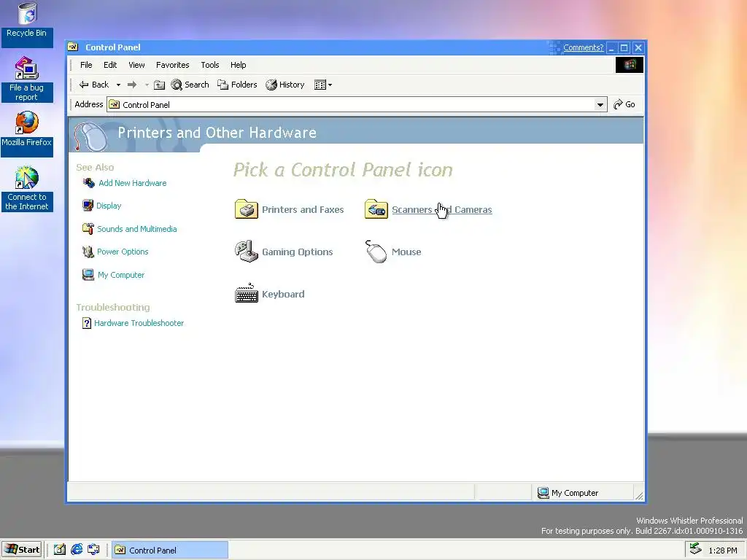This screenshot has height=560, width=747.
Task: Click the Power Options icon
Action: coord(88,252)
